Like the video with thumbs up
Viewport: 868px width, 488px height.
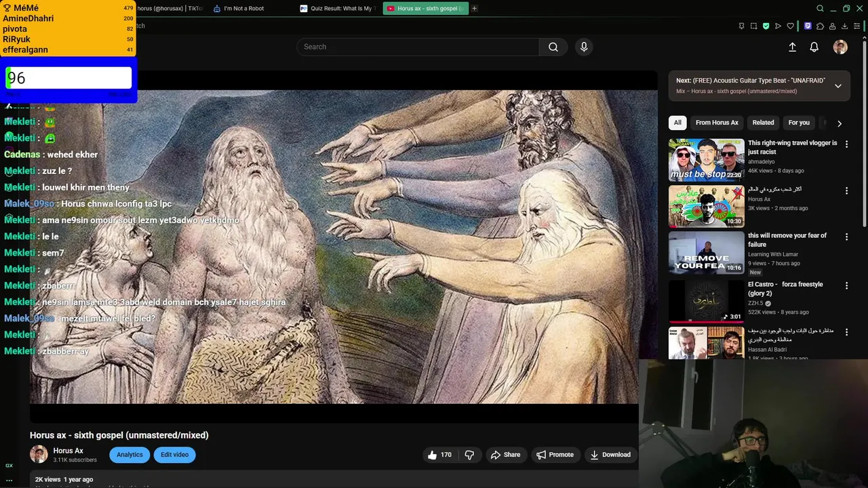tap(439, 455)
